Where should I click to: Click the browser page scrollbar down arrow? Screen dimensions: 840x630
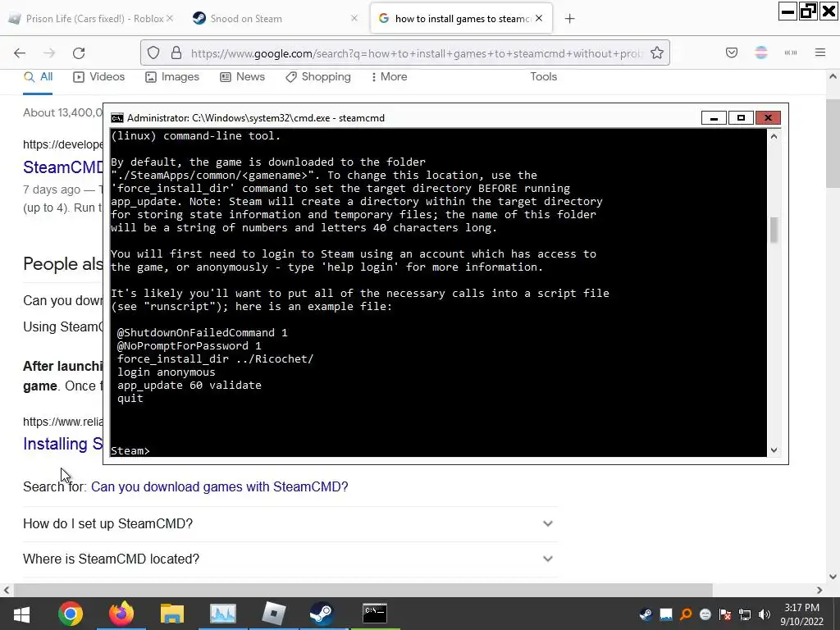[833, 577]
